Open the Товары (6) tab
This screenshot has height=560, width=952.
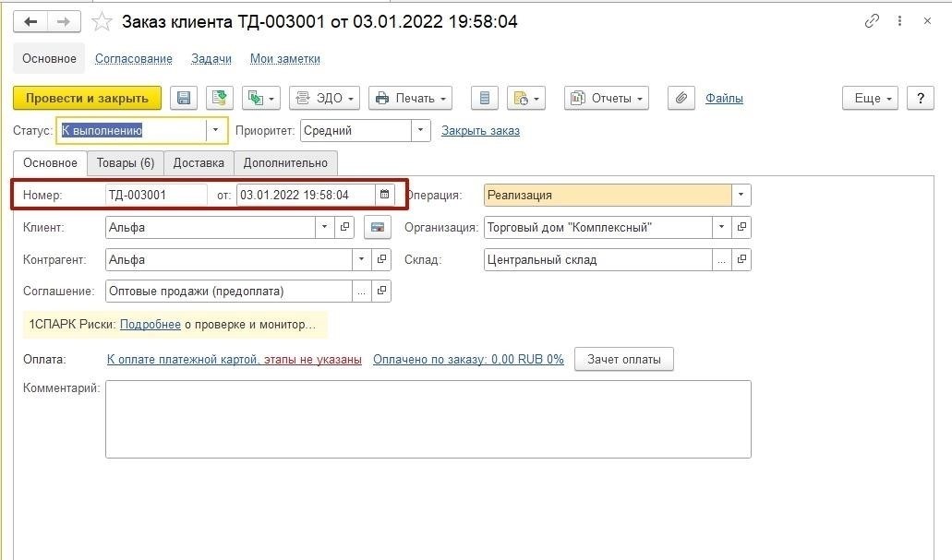[126, 163]
